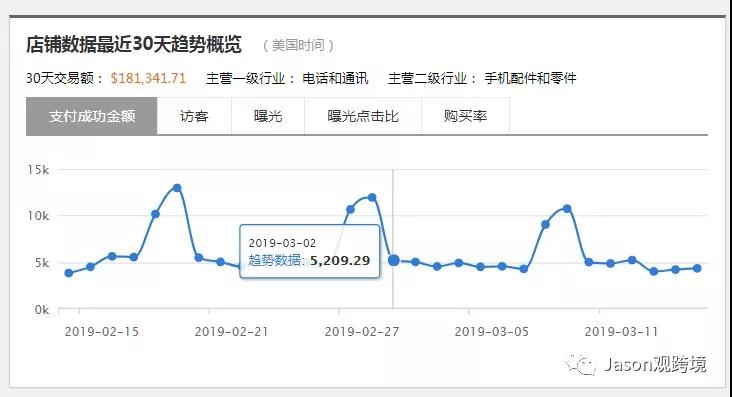Select the first data point on the chart

pyautogui.click(x=69, y=273)
